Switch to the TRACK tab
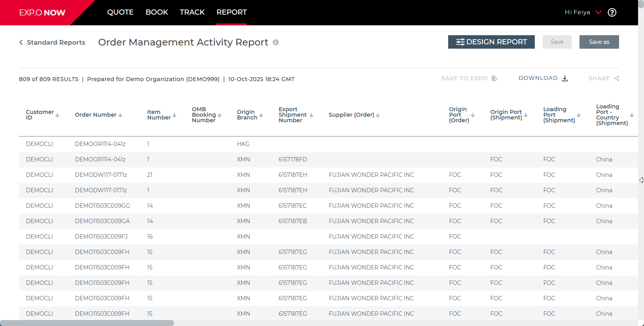 (x=192, y=12)
